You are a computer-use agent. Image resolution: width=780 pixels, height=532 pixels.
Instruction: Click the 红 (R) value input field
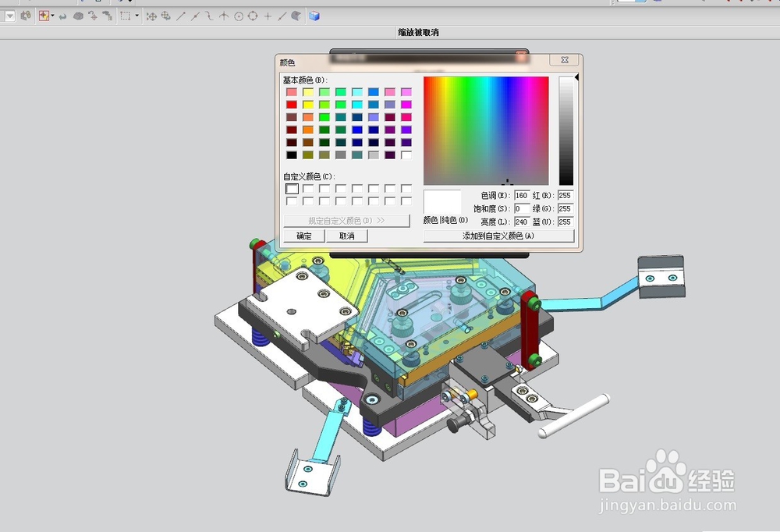coord(565,196)
